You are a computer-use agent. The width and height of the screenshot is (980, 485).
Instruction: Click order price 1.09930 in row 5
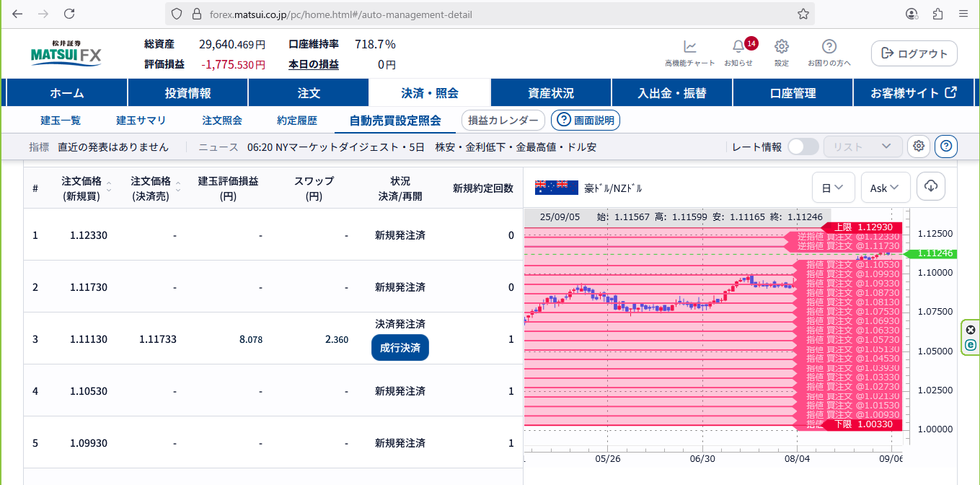tap(89, 443)
